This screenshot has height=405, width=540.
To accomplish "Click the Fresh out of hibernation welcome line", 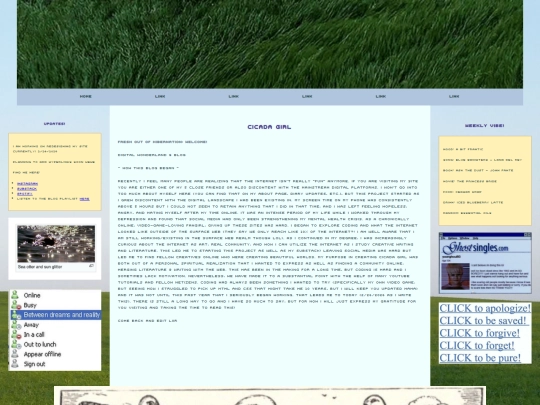I will [x=162, y=142].
